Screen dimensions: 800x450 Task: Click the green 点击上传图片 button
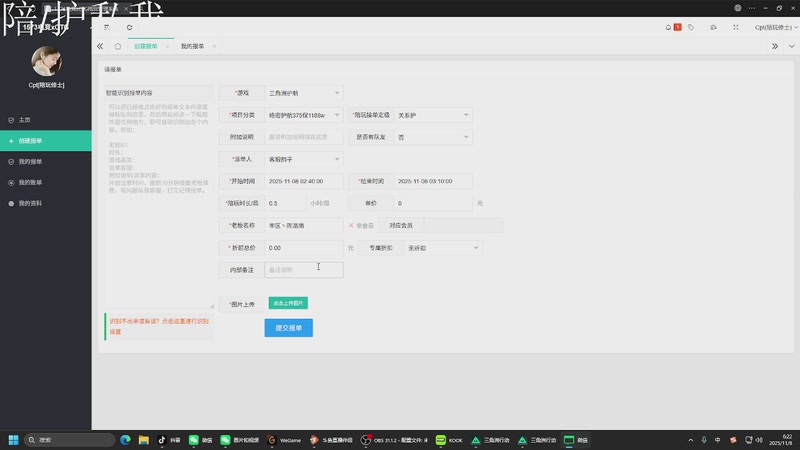pyautogui.click(x=288, y=303)
